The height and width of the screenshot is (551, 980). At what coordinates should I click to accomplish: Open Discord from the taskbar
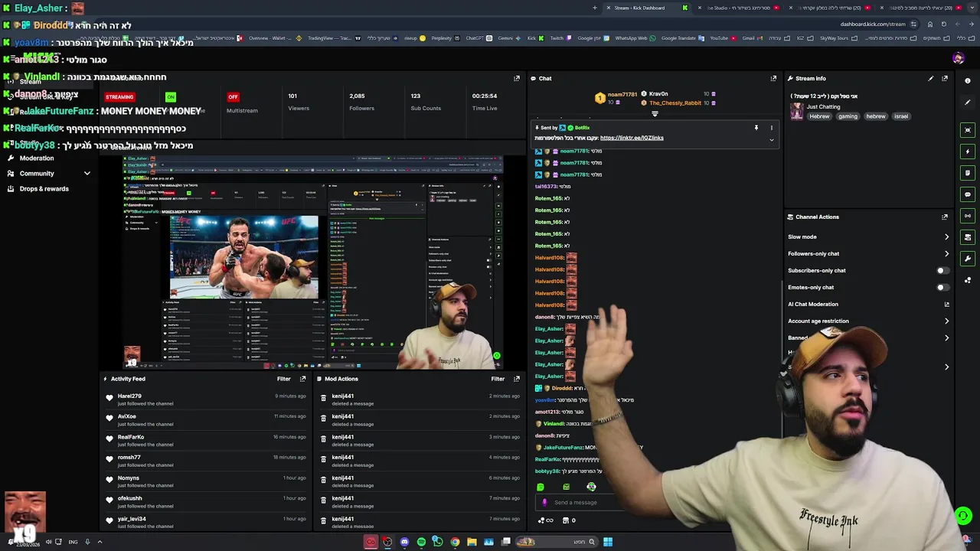click(404, 542)
